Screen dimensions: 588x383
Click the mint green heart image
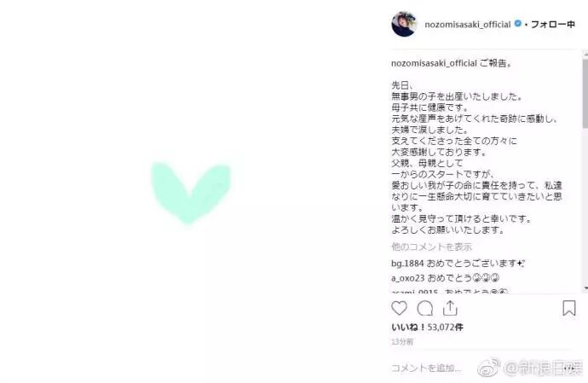(x=191, y=192)
